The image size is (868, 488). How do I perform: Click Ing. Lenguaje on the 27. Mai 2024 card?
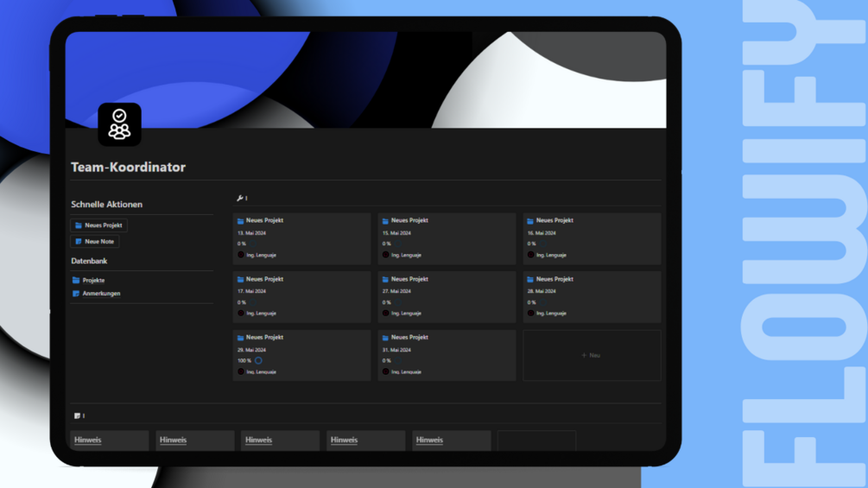pos(406,314)
